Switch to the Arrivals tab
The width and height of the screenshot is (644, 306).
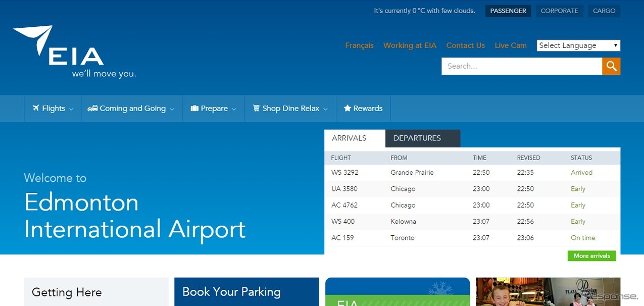pos(355,138)
